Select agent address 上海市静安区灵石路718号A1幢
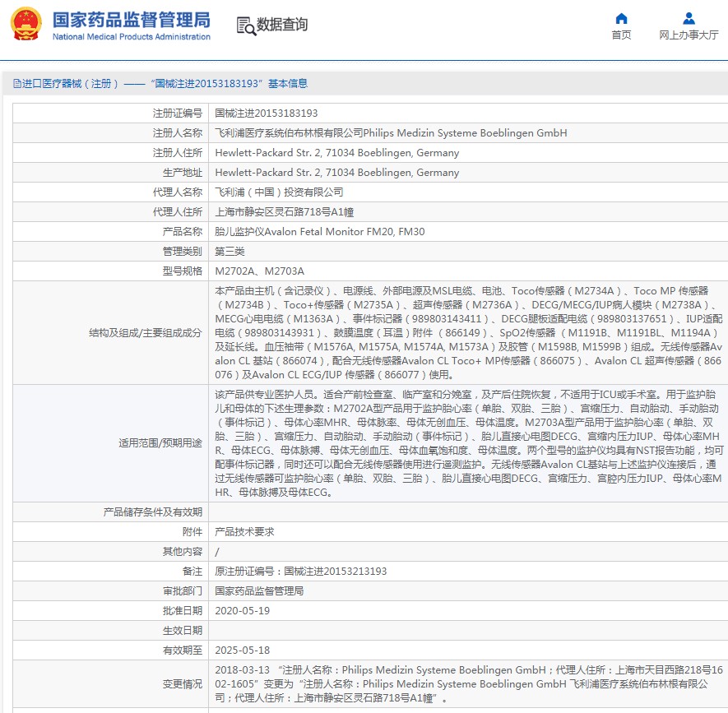This screenshot has height=713, width=728. [284, 212]
